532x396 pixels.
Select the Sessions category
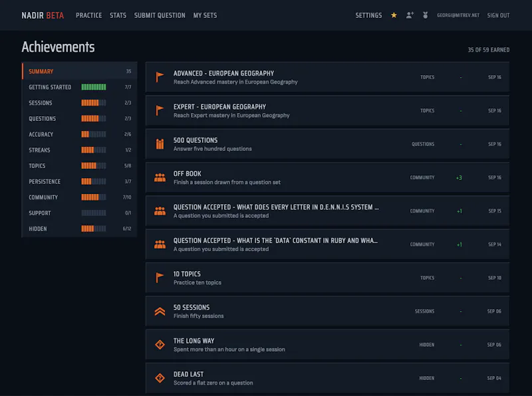[79, 103]
